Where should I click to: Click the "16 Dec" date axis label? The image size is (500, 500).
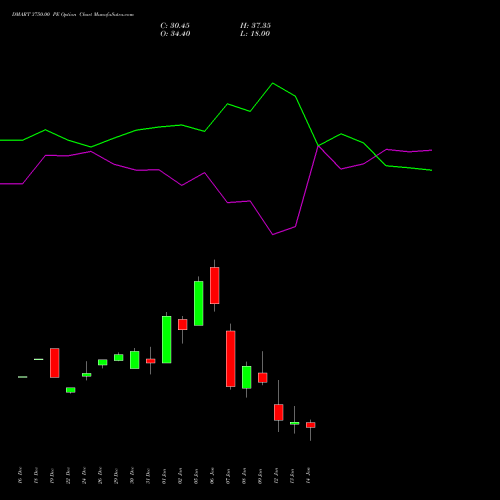[x=20, y=476]
